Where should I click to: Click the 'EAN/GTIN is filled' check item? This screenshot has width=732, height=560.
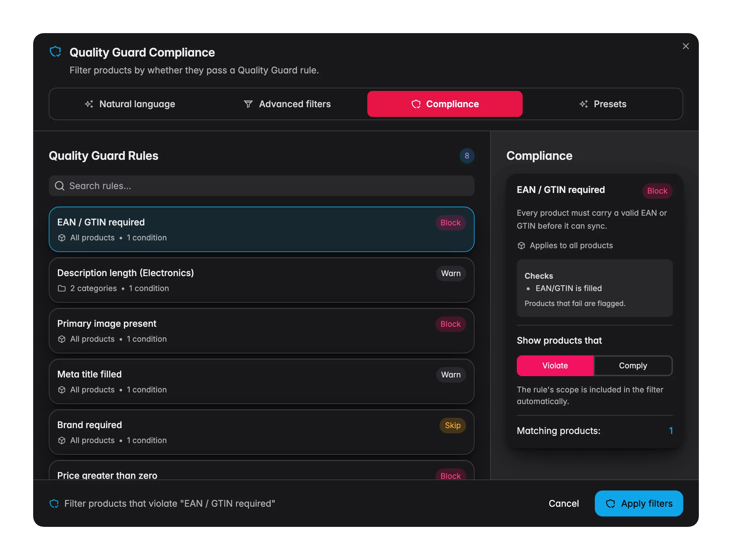(568, 288)
